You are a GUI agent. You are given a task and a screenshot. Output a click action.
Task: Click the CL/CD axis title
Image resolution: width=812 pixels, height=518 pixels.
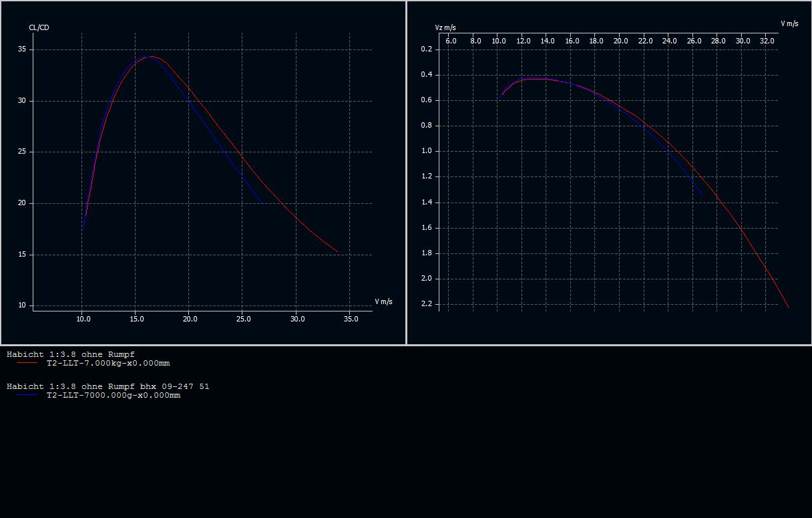[39, 27]
